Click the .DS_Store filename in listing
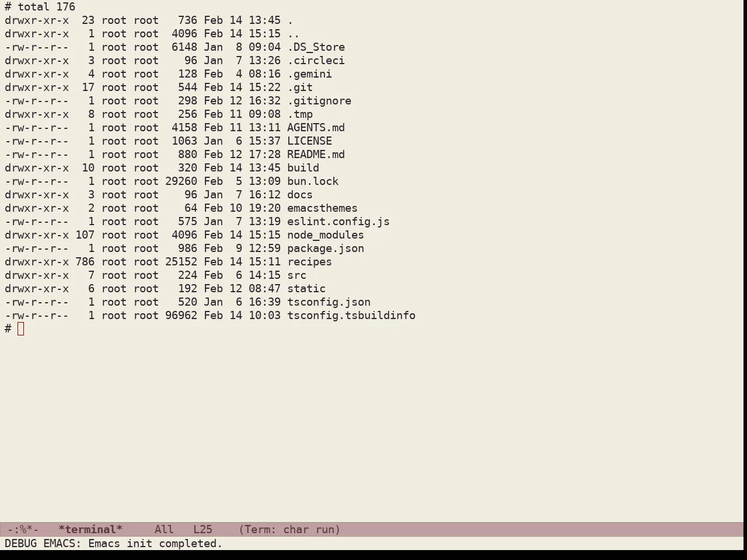This screenshot has width=747, height=560. [316, 47]
